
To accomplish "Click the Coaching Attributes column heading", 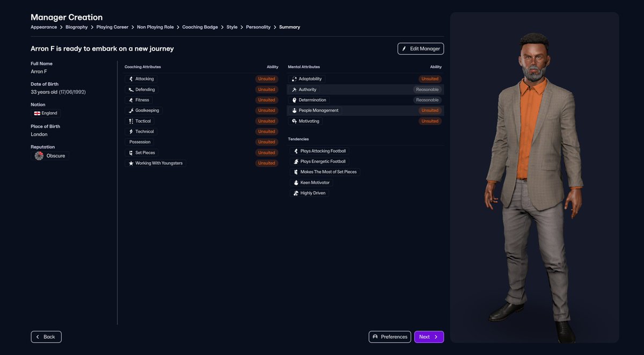I will pos(143,67).
